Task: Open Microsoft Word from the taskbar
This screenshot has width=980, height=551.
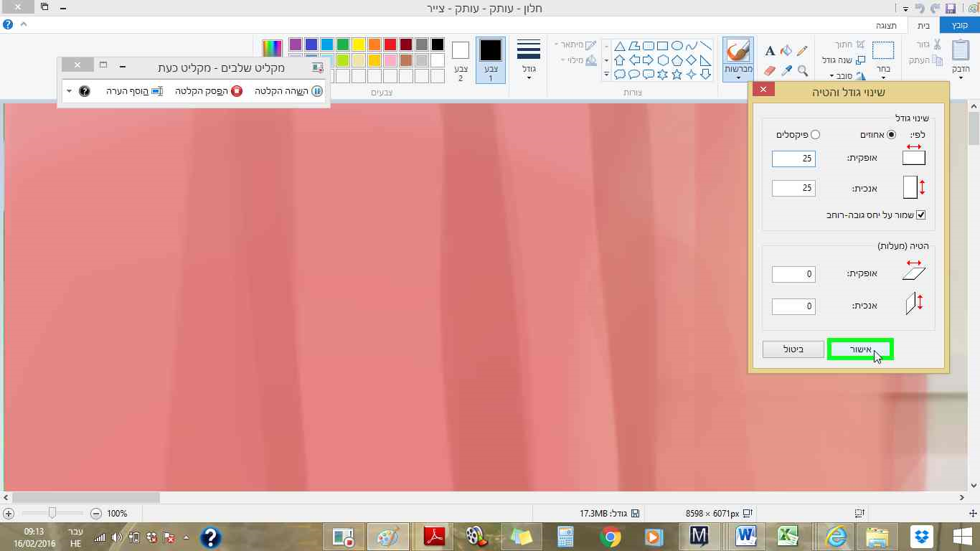Action: coord(747,536)
